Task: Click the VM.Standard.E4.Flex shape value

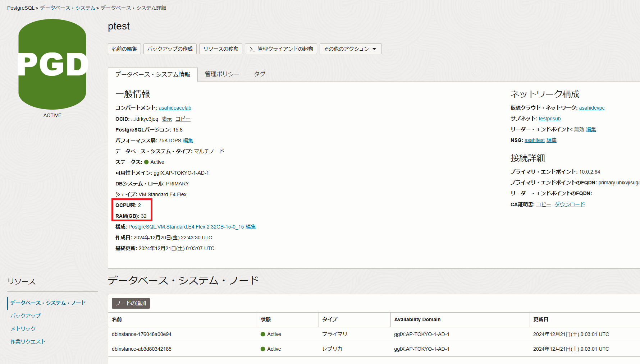Action: [x=163, y=194]
